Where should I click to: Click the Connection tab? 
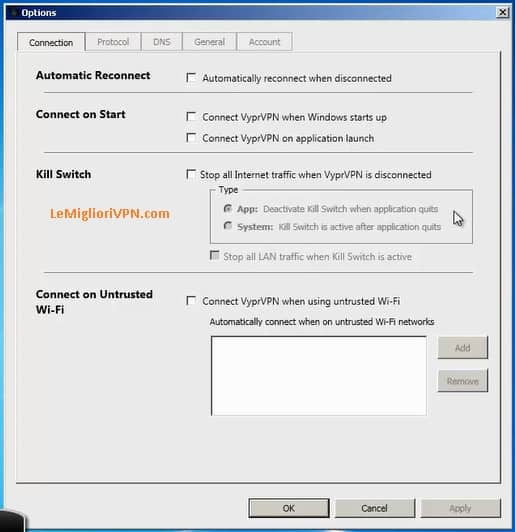pos(51,42)
